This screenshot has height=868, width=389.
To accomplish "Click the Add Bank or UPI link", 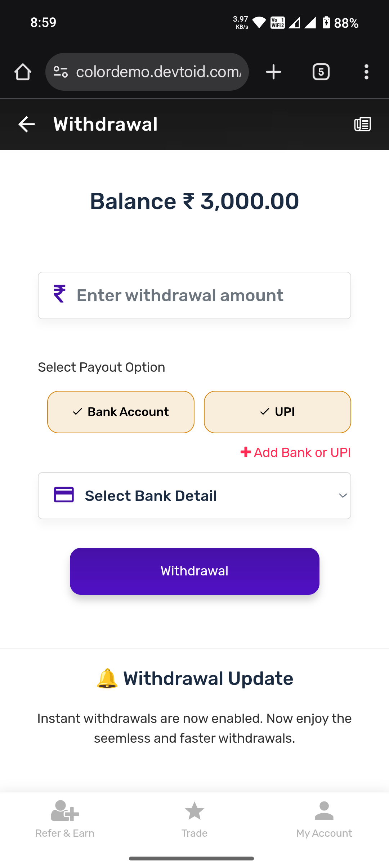I will [296, 452].
